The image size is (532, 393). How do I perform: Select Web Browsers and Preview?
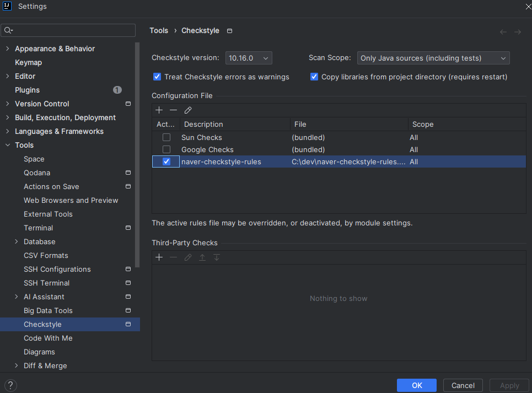(x=71, y=201)
